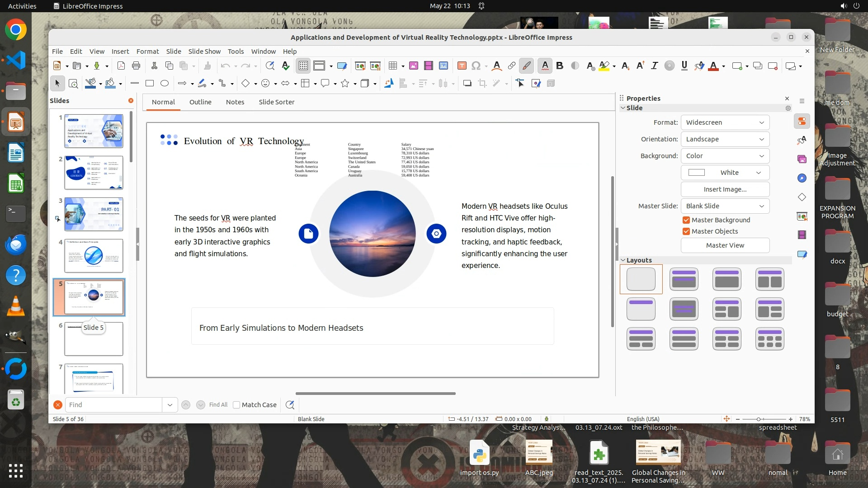Toggle the Master Background checkbox
Viewport: 868px width, 488px height.
click(686, 220)
